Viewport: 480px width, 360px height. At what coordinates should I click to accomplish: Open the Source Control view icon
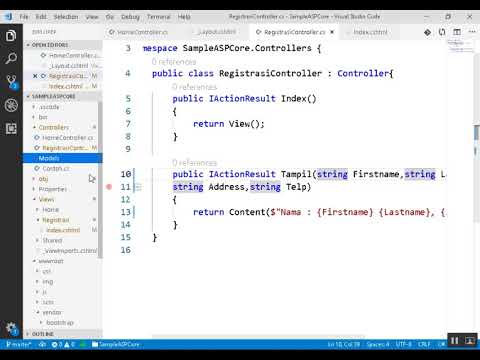(x=11, y=82)
